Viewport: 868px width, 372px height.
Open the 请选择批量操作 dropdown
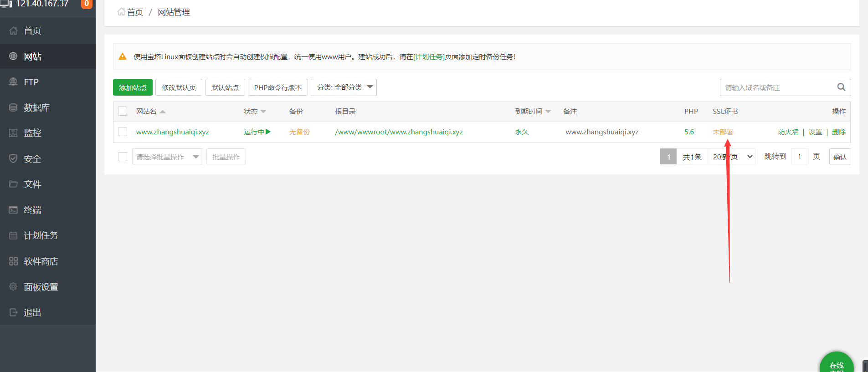(167, 157)
